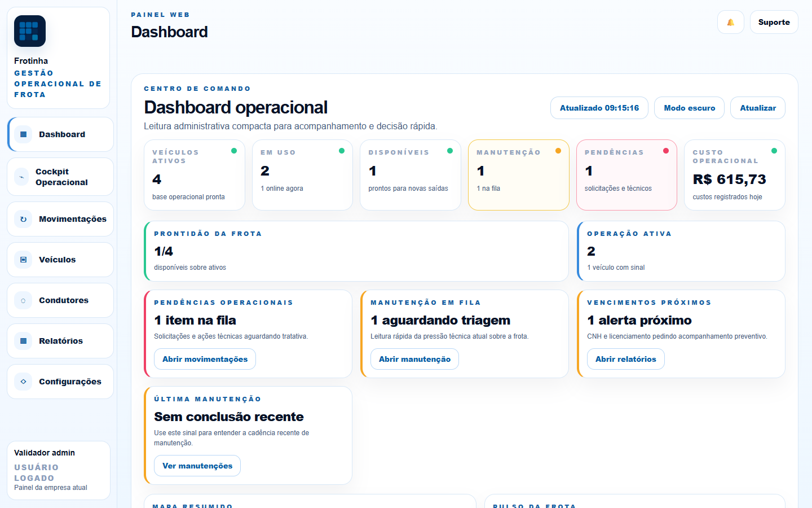Click the Condutores sidebar icon
812x508 pixels.
23,300
